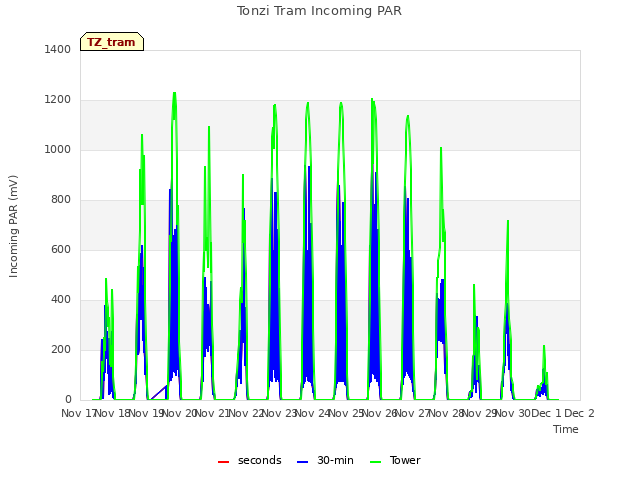Click the 800 y-axis tick label
Image resolution: width=640 pixels, height=480 pixels.
click(61, 200)
